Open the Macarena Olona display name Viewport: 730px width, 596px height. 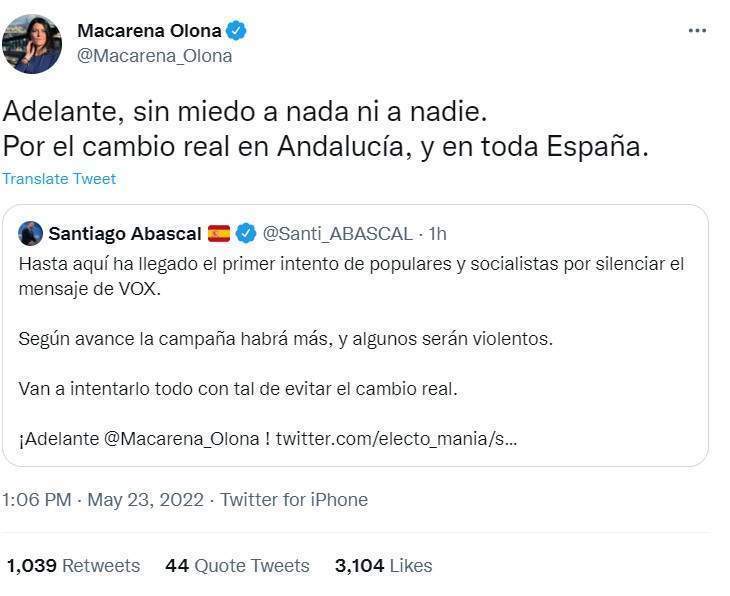(151, 31)
